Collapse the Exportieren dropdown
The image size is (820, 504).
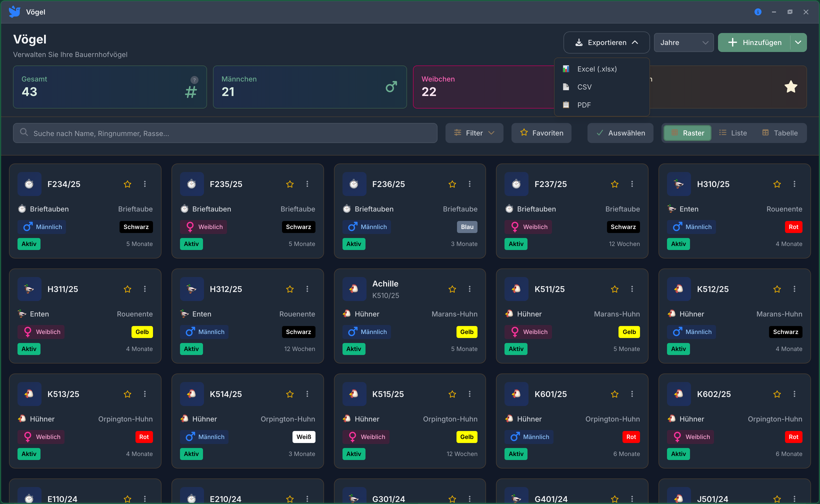606,42
